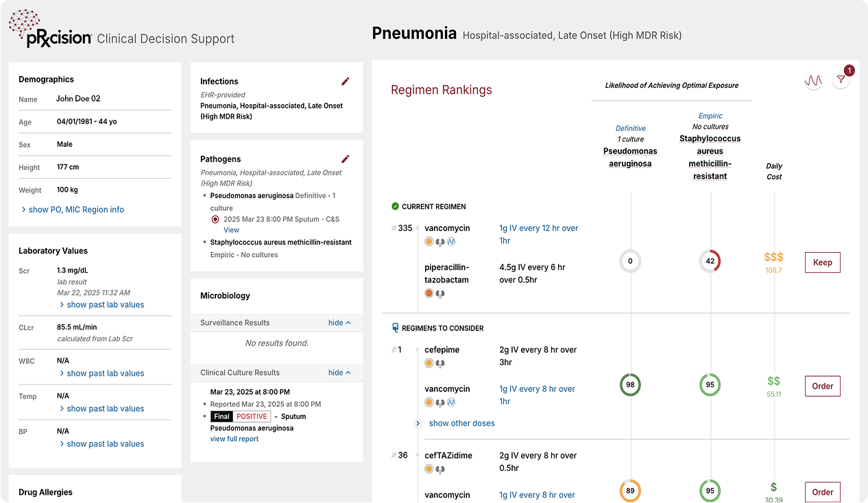868x503 pixels.
Task: Click orange dot under piperacillin-tazobactam
Action: 429,293
